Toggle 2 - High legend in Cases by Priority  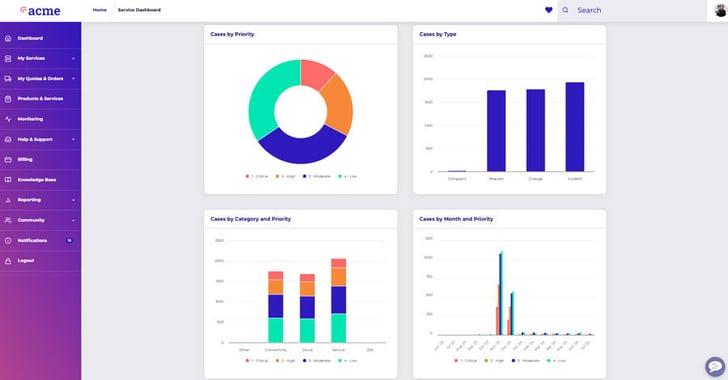285,177
